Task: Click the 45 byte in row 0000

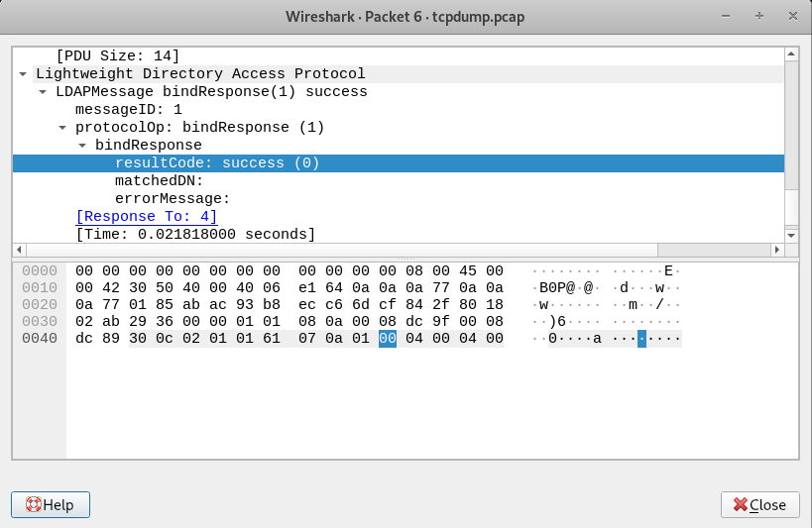Action: (x=468, y=270)
